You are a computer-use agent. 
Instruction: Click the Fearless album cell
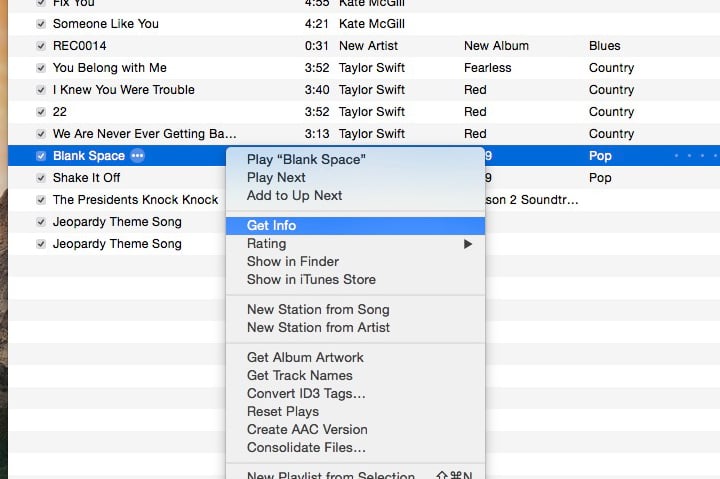(x=488, y=68)
